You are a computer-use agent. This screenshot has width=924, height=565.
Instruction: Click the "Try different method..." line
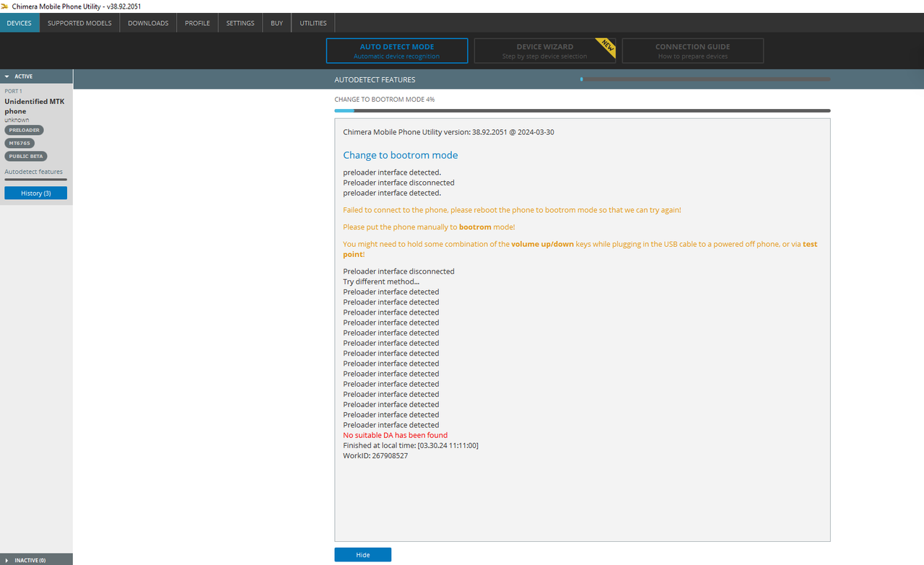pos(381,281)
